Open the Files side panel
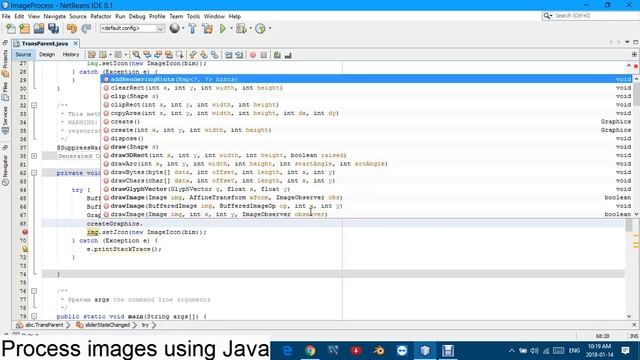This screenshot has width=640, height=360. pos(5,92)
